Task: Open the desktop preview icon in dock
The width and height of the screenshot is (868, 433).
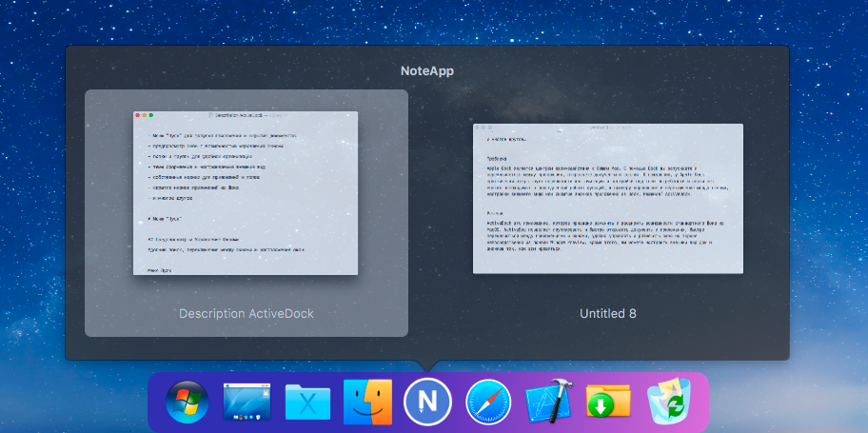Action: (x=247, y=403)
